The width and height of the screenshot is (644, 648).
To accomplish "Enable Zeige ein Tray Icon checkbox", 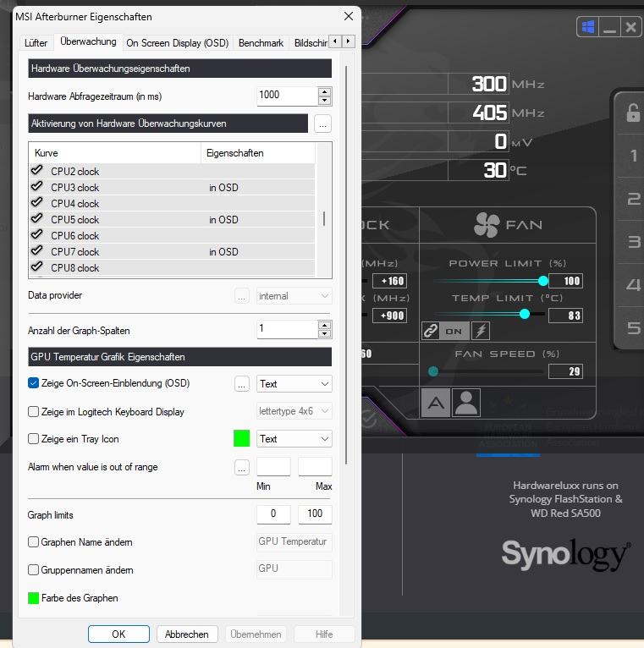I will click(x=34, y=438).
